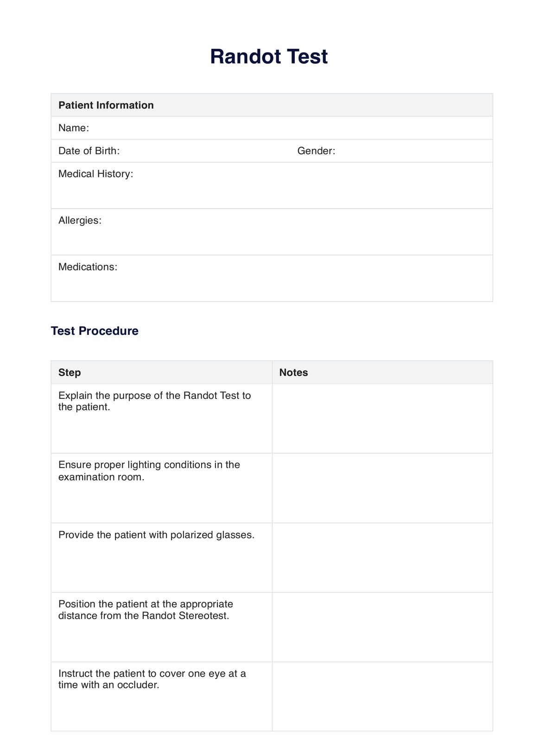
Task: Click the step text about Randot Stereotest distance
Action: point(146,610)
